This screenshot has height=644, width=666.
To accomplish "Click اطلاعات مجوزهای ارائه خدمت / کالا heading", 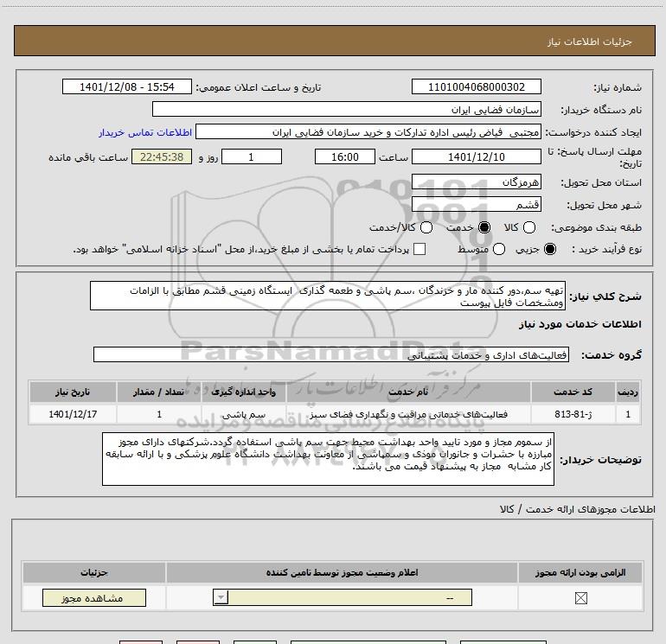I will coord(577,509).
